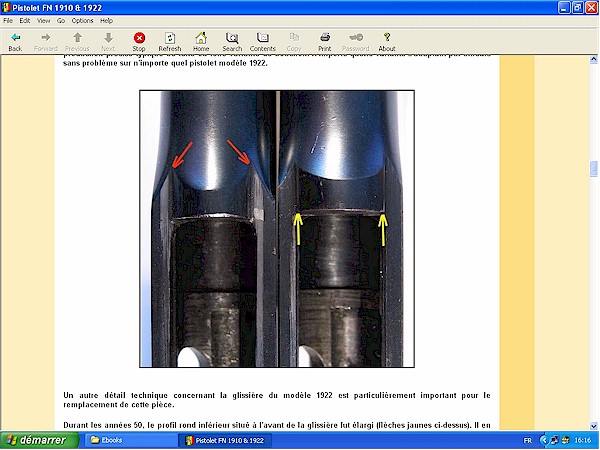
Task: Open the Go menu
Action: click(60, 20)
